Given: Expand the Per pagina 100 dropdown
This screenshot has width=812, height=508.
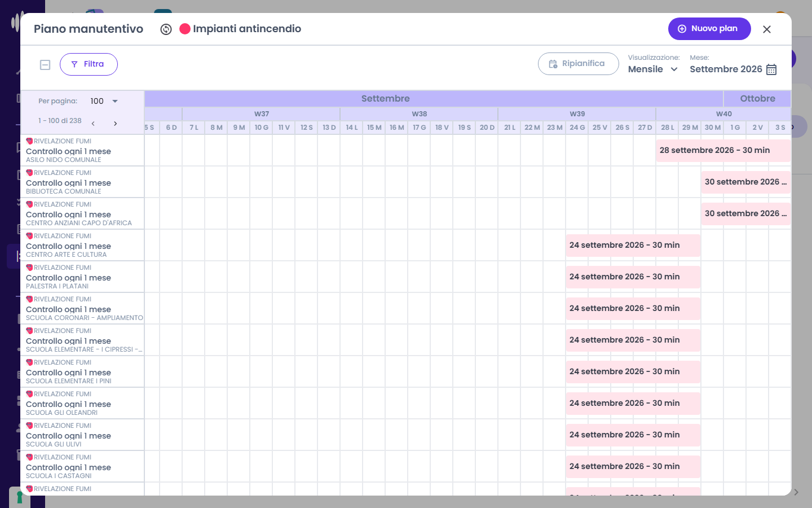Looking at the screenshot, I should [104, 101].
